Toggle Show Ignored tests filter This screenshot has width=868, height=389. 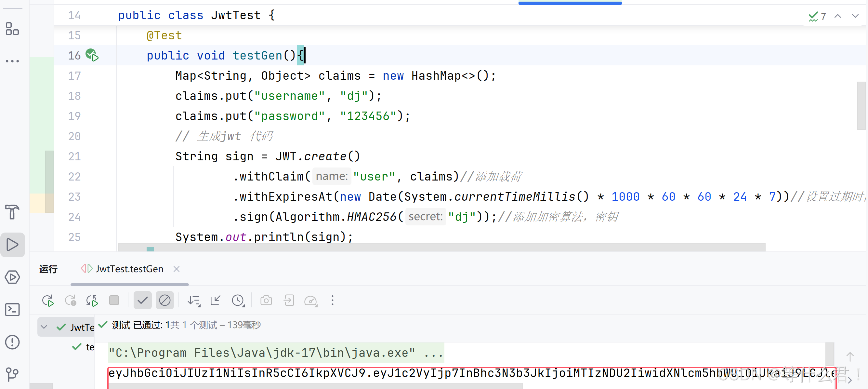164,300
